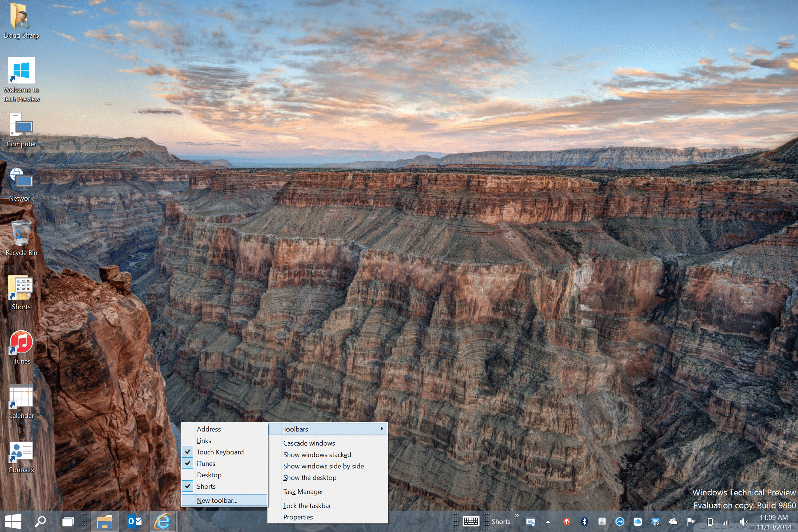
Task: Choose Show windows stacked
Action: 328,454
